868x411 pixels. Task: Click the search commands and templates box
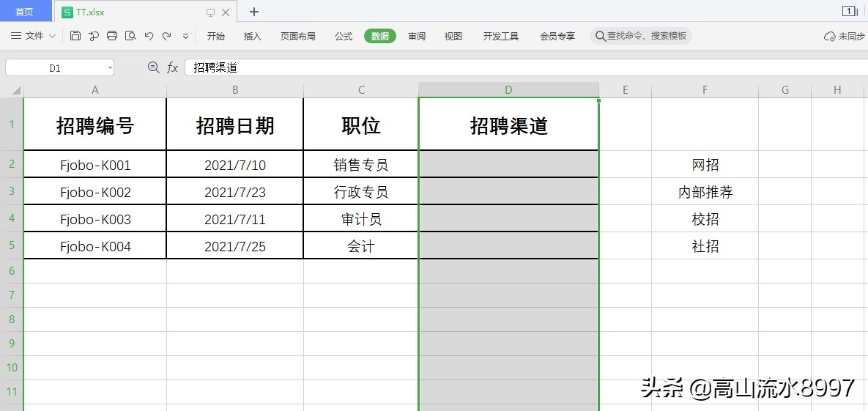(640, 36)
